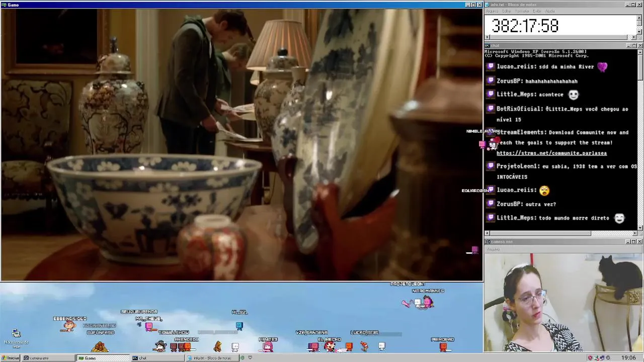Screen dimensions: 644x362
Task: Open the Editar menu in the info.txt window
Action: coord(507,11)
